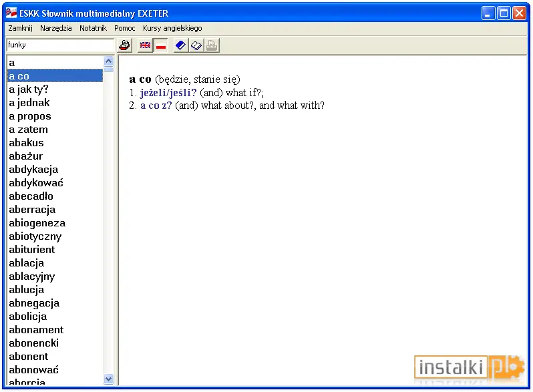Select the entry 'a jednak'

tap(55, 103)
